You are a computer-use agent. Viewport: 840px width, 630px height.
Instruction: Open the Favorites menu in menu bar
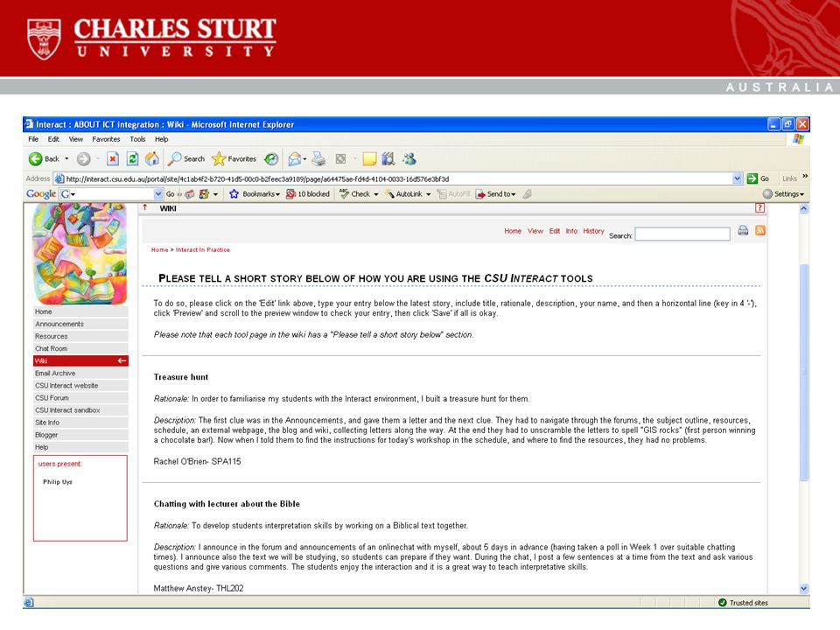[x=106, y=139]
